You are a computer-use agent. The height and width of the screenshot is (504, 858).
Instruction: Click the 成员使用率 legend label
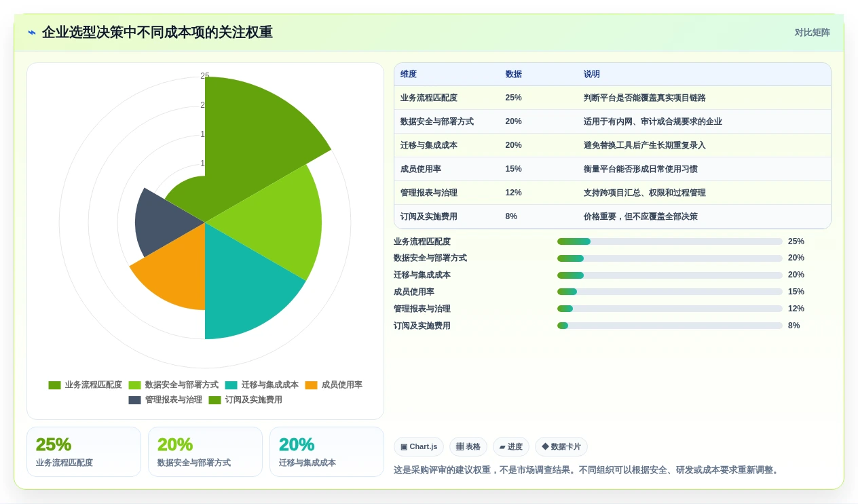pyautogui.click(x=341, y=385)
